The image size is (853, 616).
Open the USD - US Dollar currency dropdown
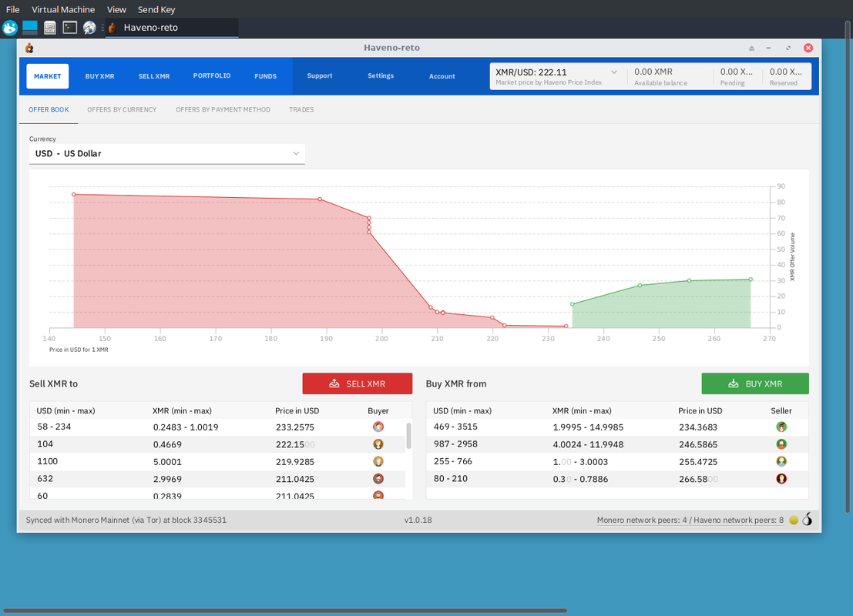[x=167, y=154]
